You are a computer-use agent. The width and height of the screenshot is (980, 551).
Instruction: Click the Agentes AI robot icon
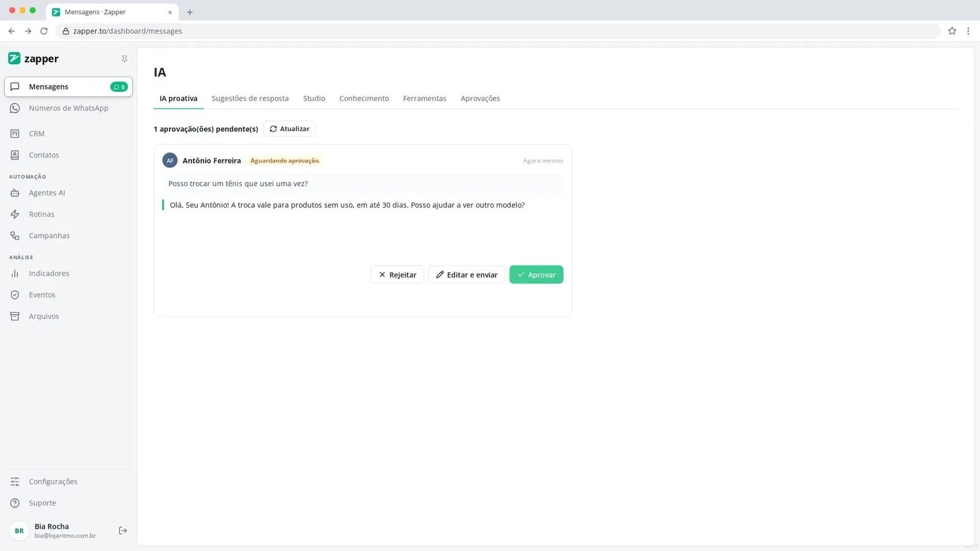tap(15, 193)
